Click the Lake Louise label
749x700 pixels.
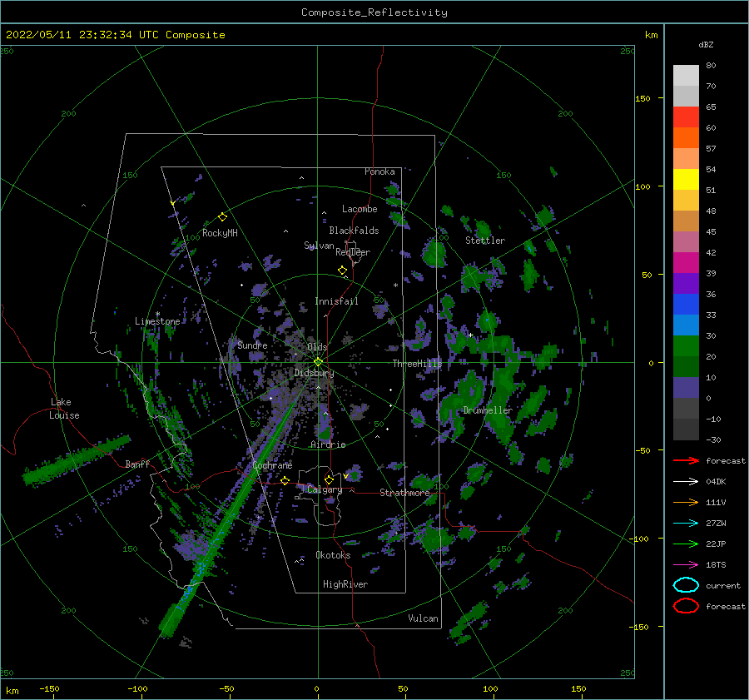coord(64,409)
